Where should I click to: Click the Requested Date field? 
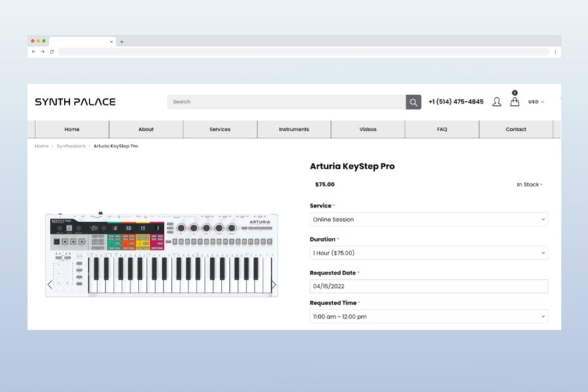click(429, 286)
